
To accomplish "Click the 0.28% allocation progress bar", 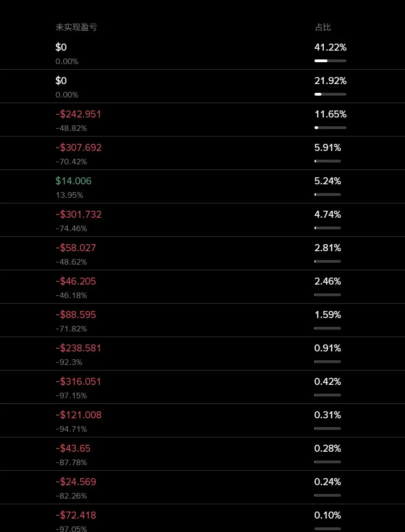I will tap(327, 462).
